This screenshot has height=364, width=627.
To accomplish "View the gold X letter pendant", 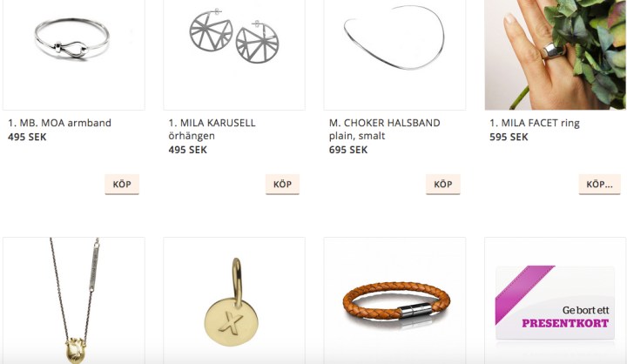I will click(x=234, y=300).
